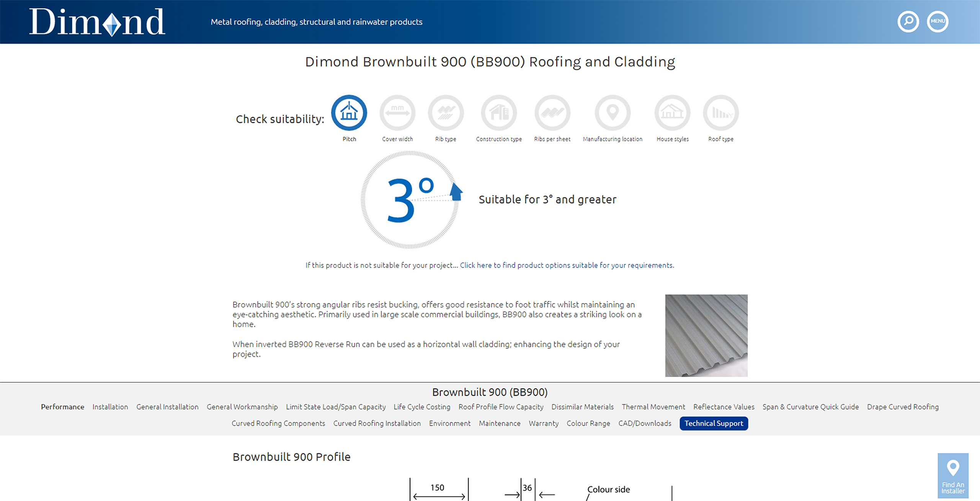
Task: Open the Drape Curved Roofing tab
Action: click(903, 407)
